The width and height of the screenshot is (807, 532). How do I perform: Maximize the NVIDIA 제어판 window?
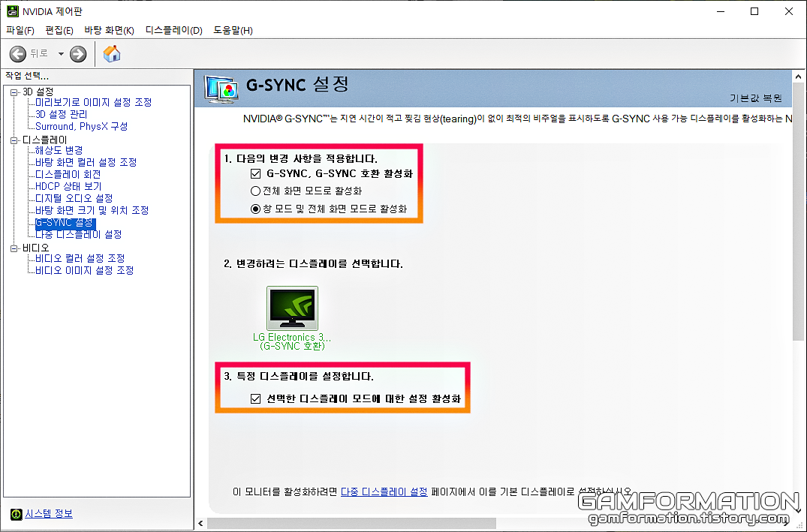point(754,11)
